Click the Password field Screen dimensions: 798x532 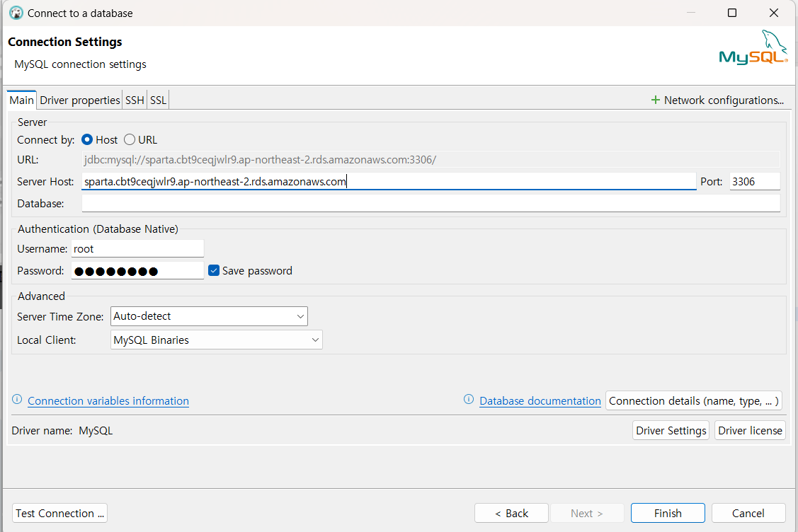click(x=137, y=270)
